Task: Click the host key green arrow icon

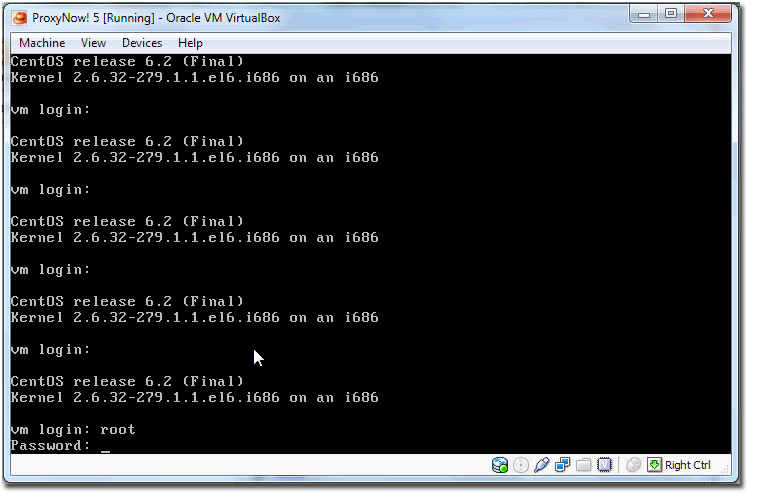Action: (654, 465)
